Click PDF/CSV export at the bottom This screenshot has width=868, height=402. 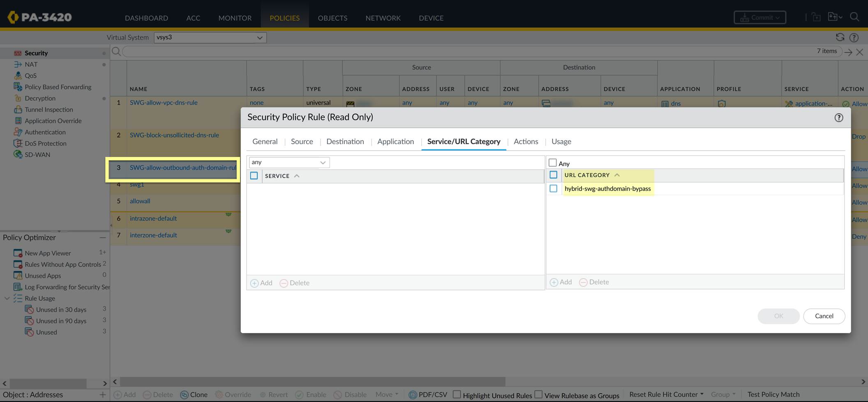pos(428,395)
